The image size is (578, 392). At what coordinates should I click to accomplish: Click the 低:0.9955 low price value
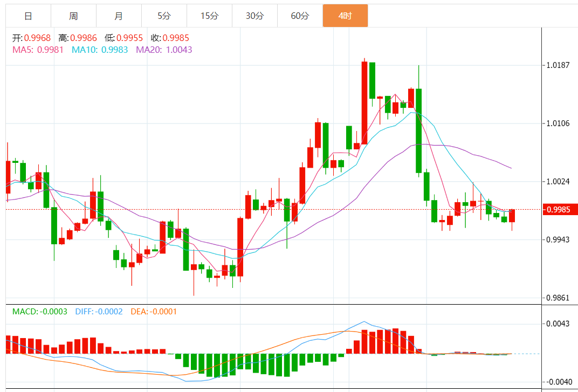[x=123, y=38]
